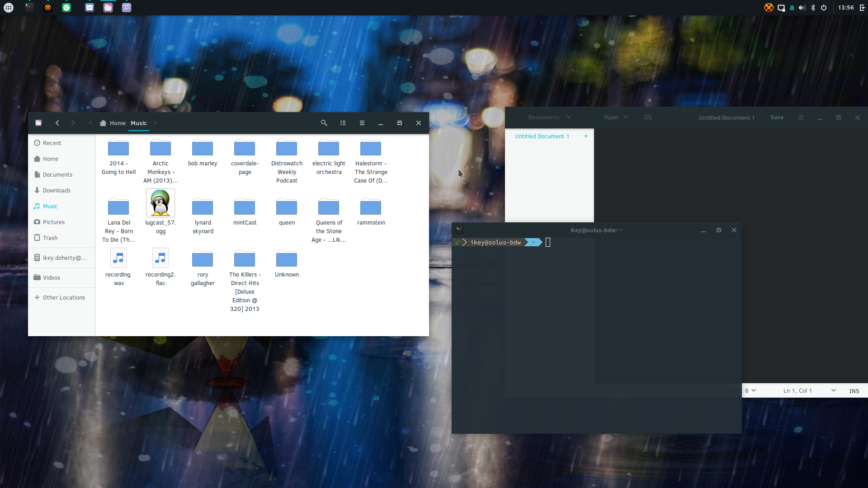This screenshot has width=868, height=488.
Task: Select the lugcast_57.ogg penguin thumbnail
Action: click(x=160, y=203)
